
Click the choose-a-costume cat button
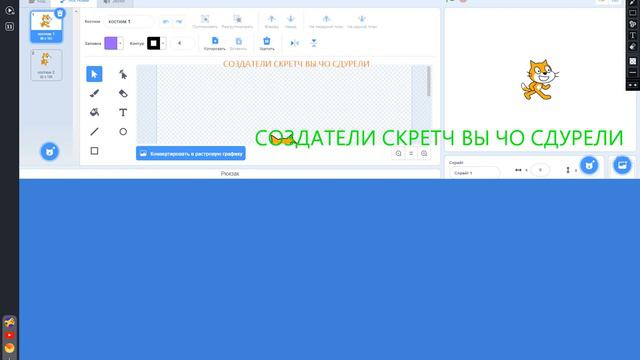[x=50, y=151]
